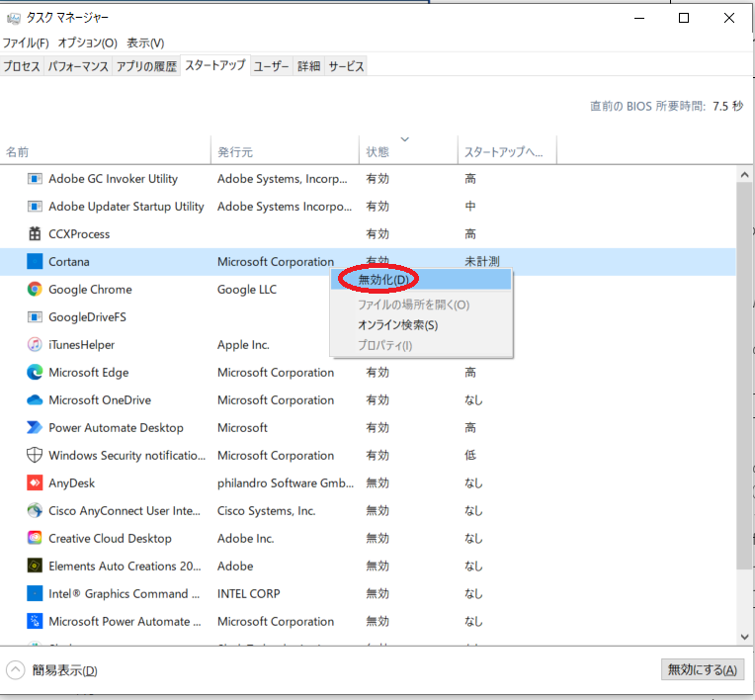This screenshot has height=700, width=755.
Task: Select the AnyDesk row name
Action: [x=72, y=483]
